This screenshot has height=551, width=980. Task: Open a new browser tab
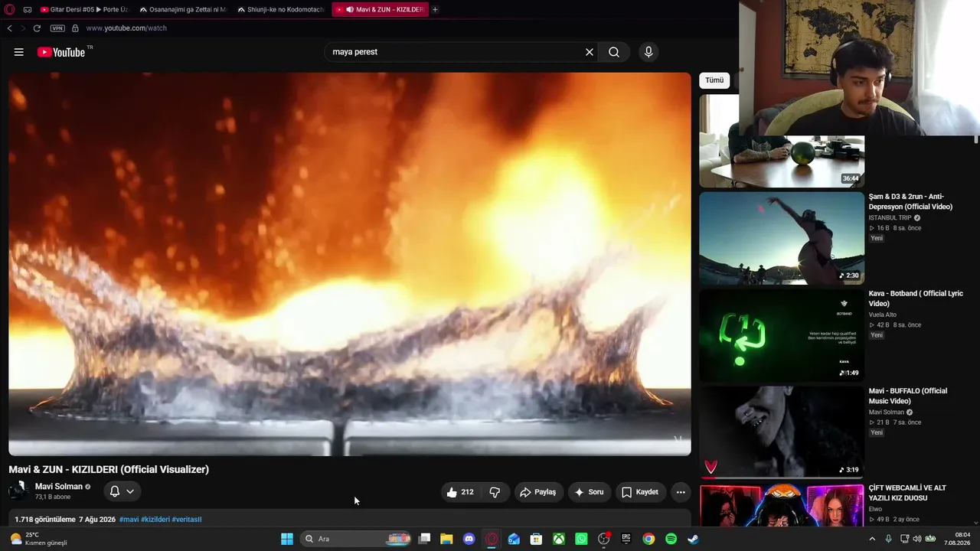click(x=435, y=10)
